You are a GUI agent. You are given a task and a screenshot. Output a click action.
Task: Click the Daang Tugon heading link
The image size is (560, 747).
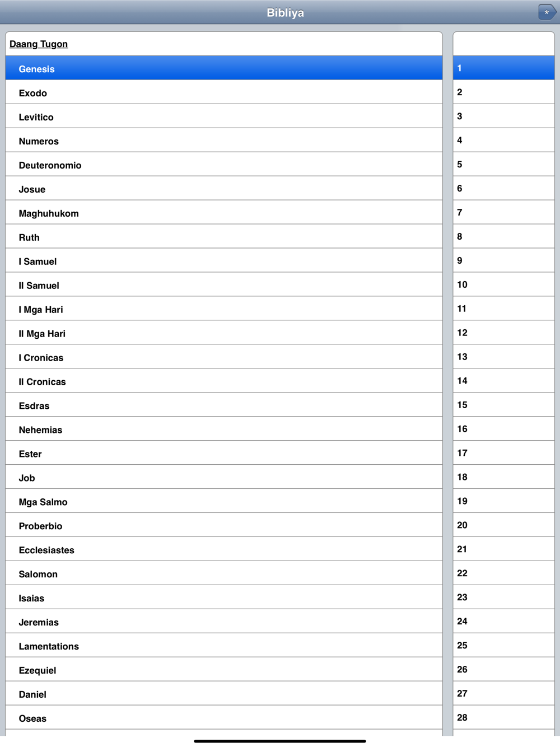pos(39,44)
